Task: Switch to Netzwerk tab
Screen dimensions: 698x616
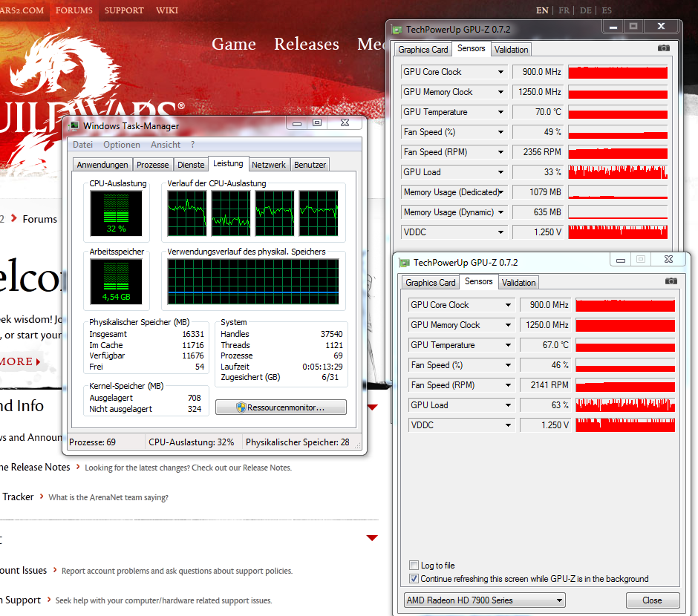Action: pyautogui.click(x=269, y=165)
